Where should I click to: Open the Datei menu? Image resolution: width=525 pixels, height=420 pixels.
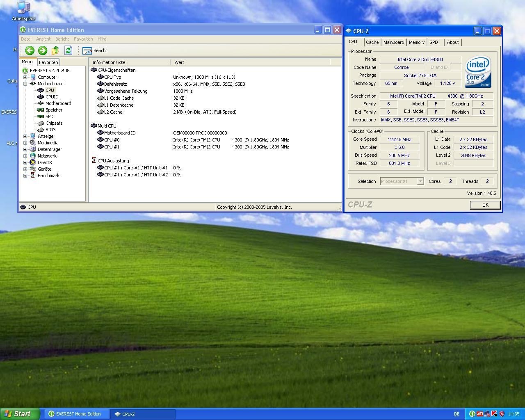(26, 39)
